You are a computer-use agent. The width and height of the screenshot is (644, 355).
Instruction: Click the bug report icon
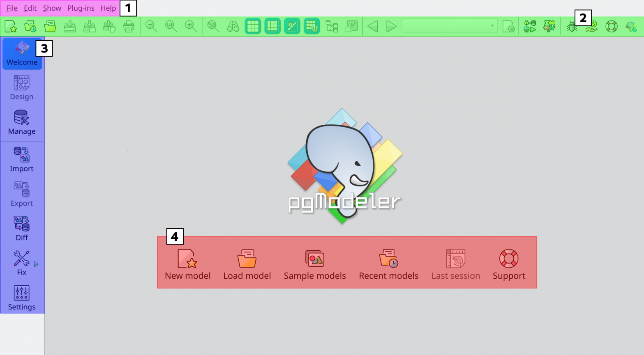click(x=572, y=27)
